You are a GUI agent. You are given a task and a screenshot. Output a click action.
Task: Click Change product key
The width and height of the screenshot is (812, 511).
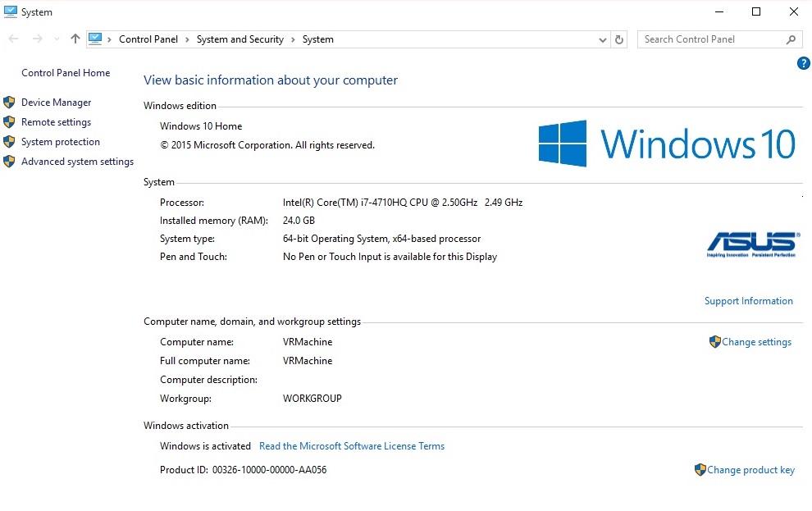pyautogui.click(x=750, y=470)
